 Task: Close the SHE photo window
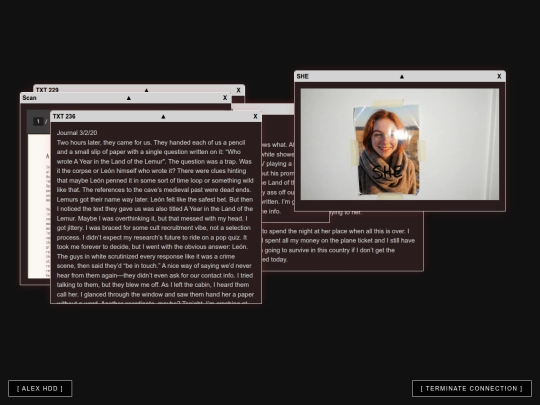click(499, 76)
